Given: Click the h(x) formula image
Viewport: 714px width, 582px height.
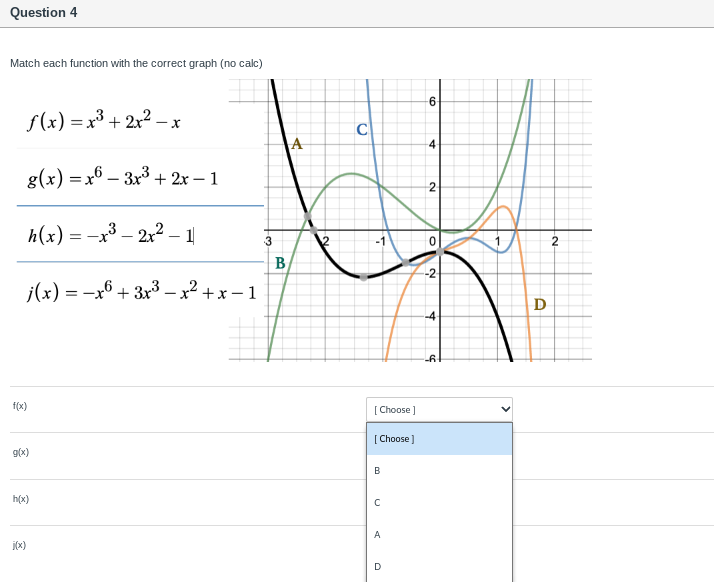Looking at the screenshot, I should (x=111, y=235).
